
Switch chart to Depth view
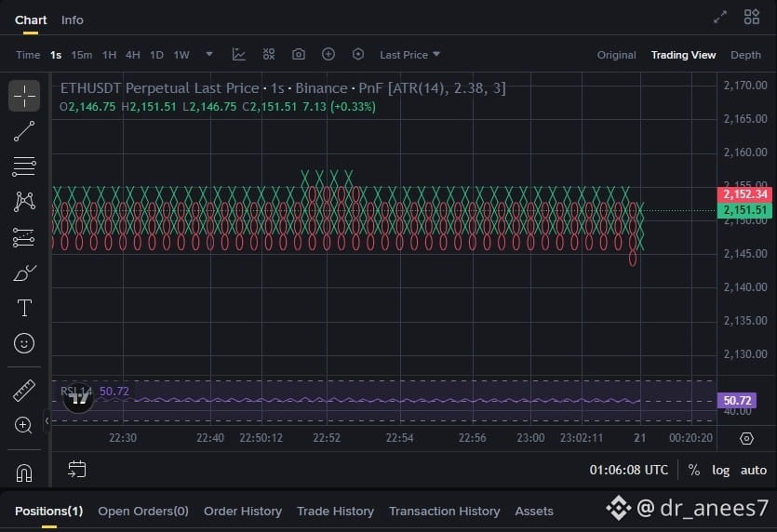745,55
